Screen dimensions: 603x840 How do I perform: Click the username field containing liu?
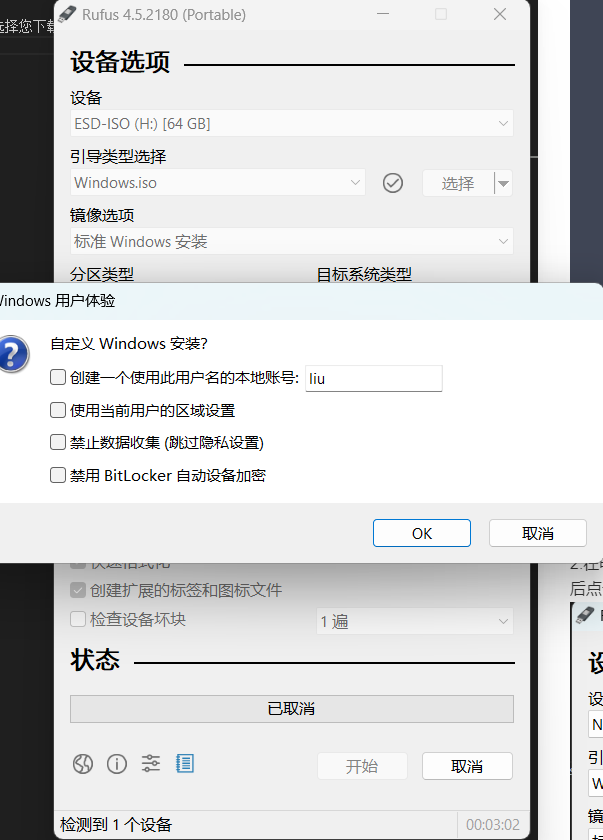[374, 379]
